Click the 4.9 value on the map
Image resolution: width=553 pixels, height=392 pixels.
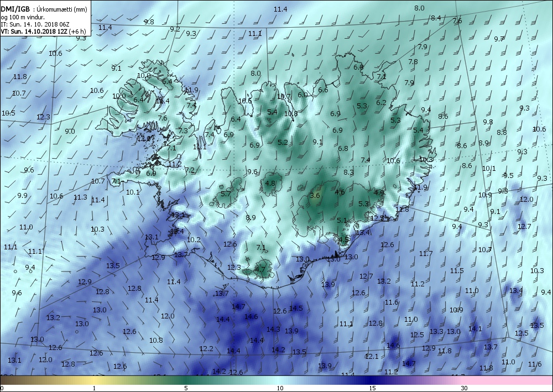point(379,192)
